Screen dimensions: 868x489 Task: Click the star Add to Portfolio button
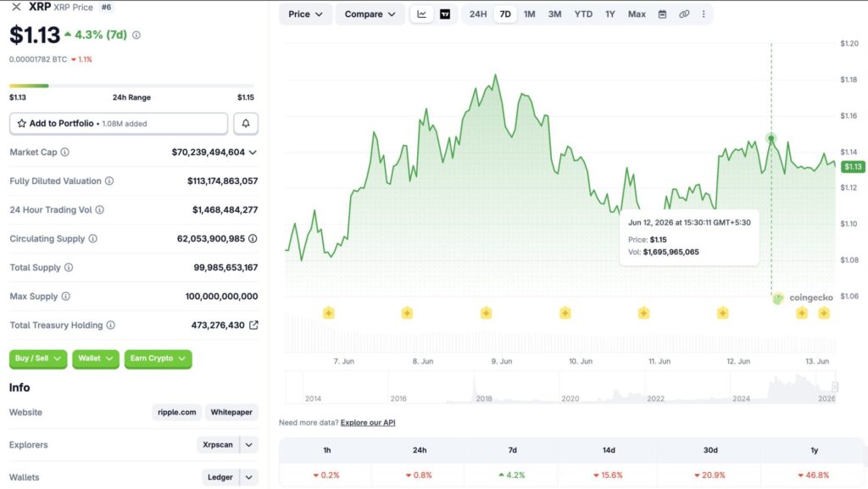(119, 124)
